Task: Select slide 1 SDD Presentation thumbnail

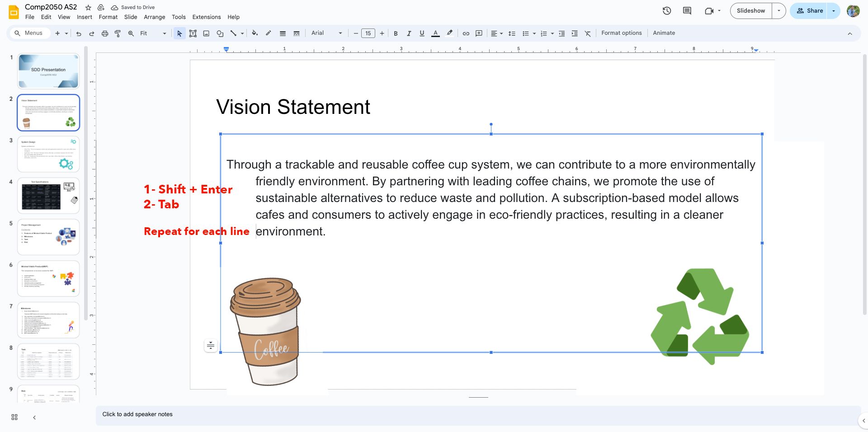Action: (x=48, y=71)
